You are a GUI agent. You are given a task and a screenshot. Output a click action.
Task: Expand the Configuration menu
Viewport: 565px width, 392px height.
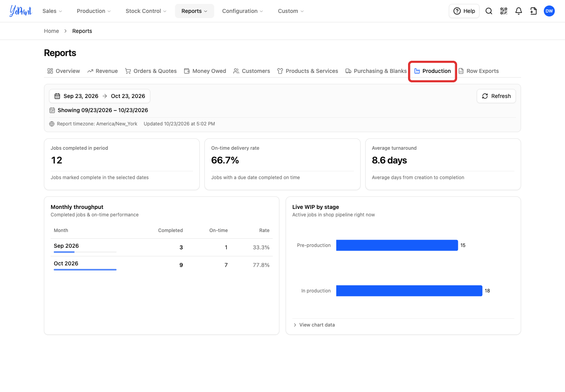(x=242, y=11)
